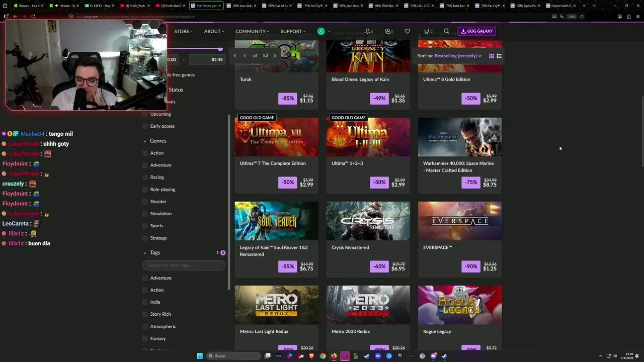Expand the ABOUT navigation menu
This screenshot has height=362, width=644.
214,31
